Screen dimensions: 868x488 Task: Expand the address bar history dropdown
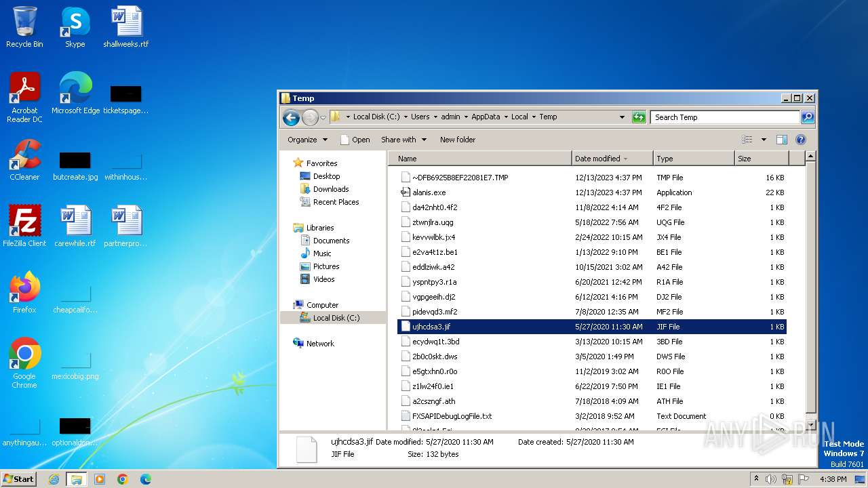click(x=622, y=117)
